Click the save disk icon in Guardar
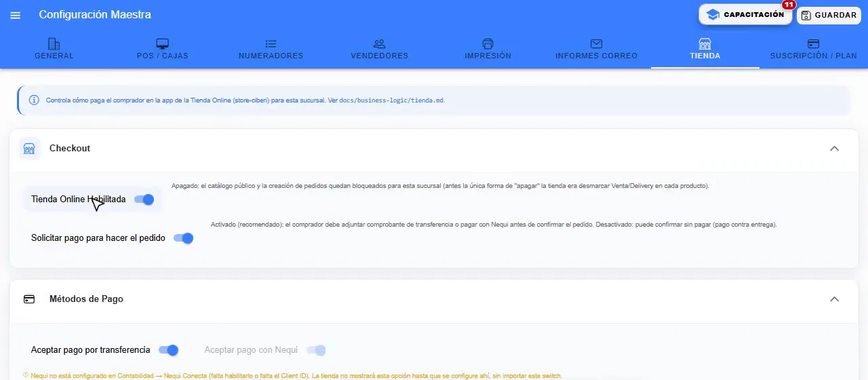868x380 pixels. pos(806,15)
